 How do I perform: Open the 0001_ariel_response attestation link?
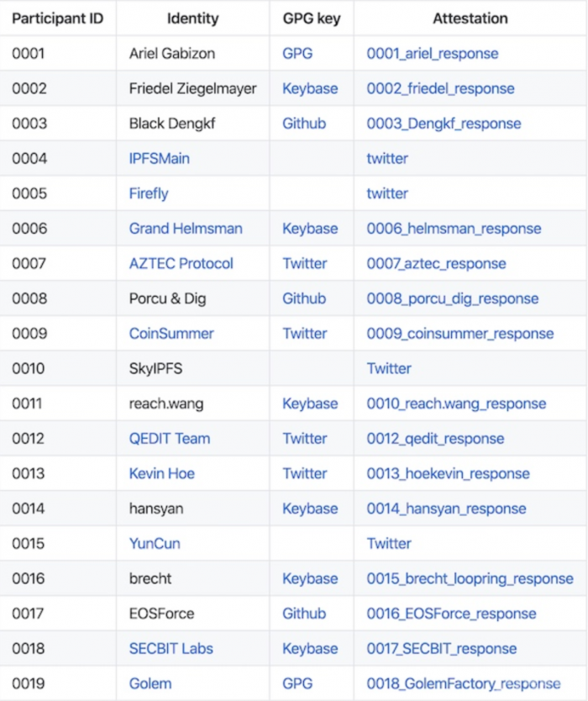[432, 54]
